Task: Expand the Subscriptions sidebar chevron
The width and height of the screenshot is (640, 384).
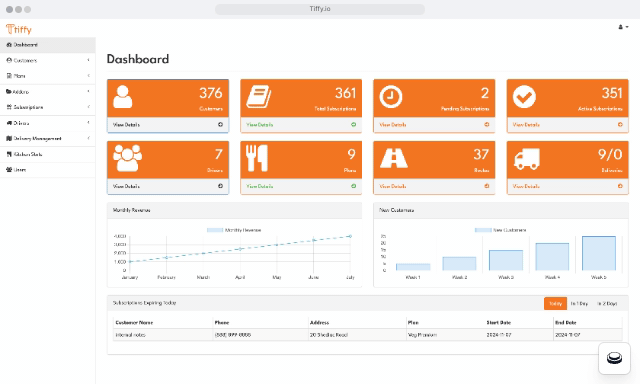Action: pos(89,107)
